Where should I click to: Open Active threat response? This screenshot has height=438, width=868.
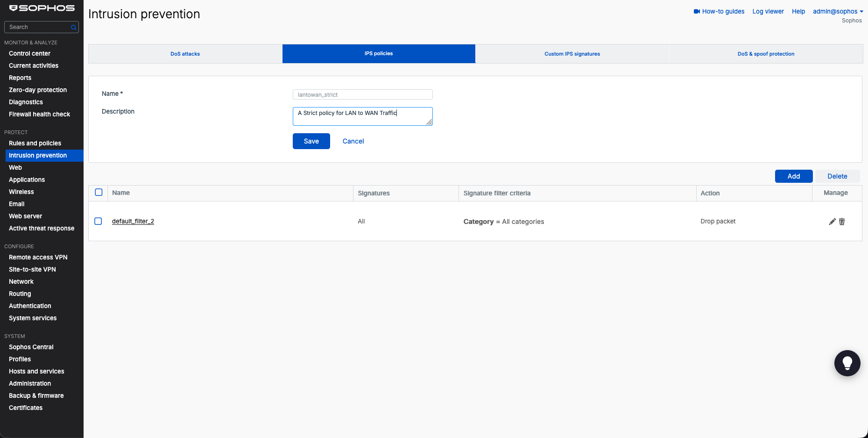[42, 228]
